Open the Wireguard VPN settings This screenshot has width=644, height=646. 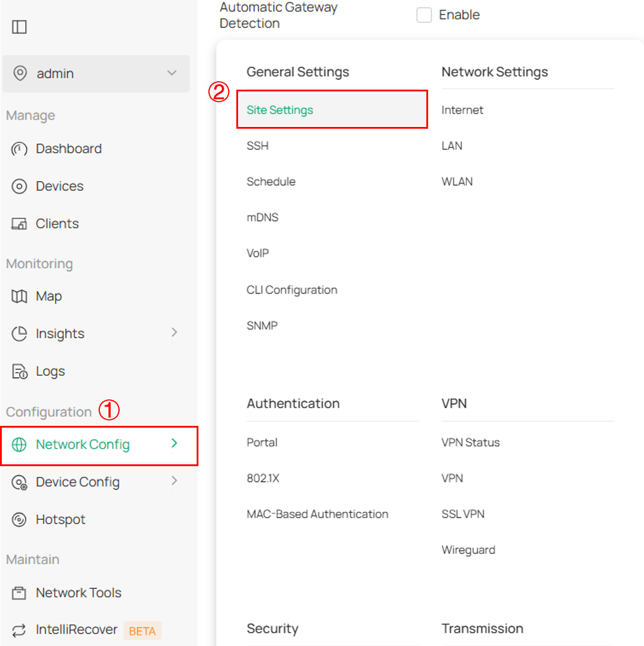click(x=468, y=549)
